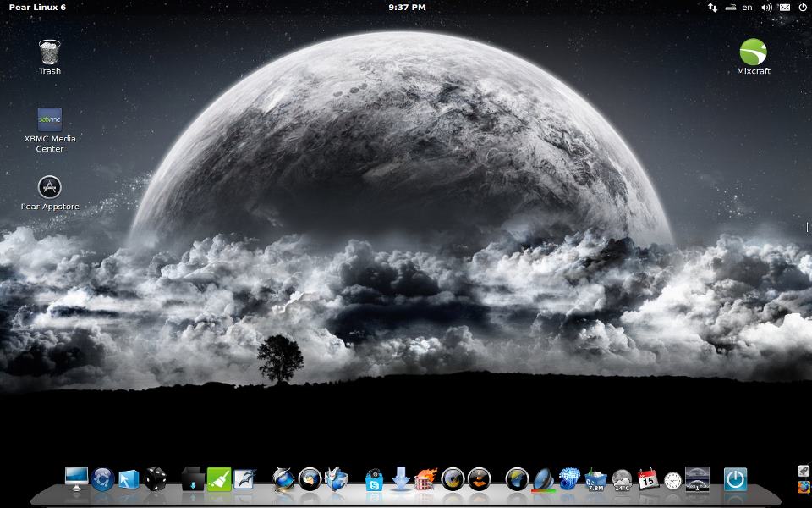Launch the black dice app in dock
812x508 pixels.
click(x=155, y=480)
